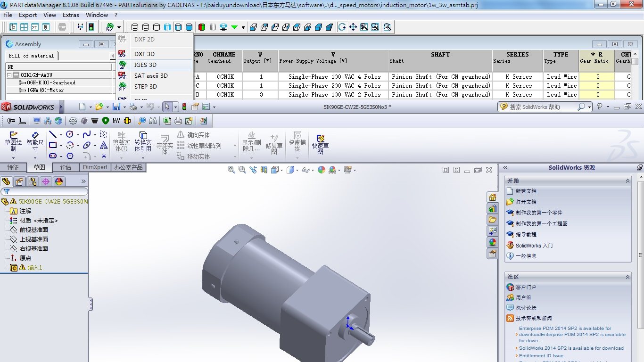The height and width of the screenshot is (362, 644).
Task: Collapse the SolidWorks task pane with double chevron
Action: (x=505, y=168)
